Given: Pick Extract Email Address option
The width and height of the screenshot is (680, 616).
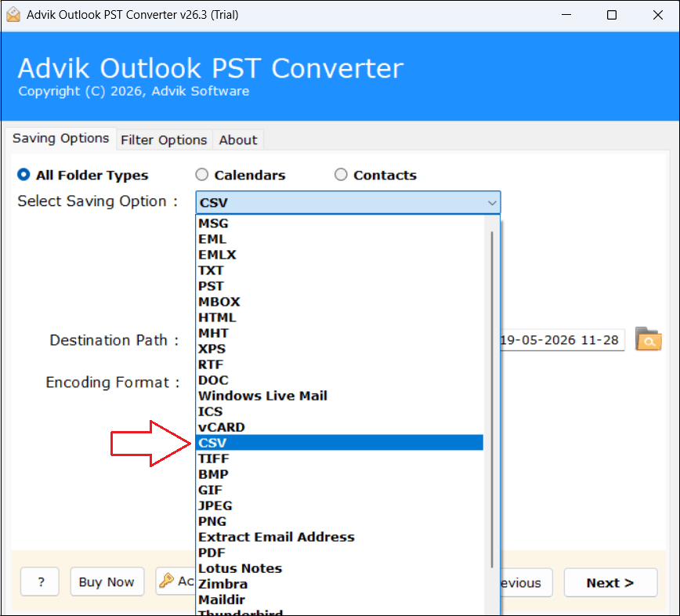Looking at the screenshot, I should pos(340,537).
